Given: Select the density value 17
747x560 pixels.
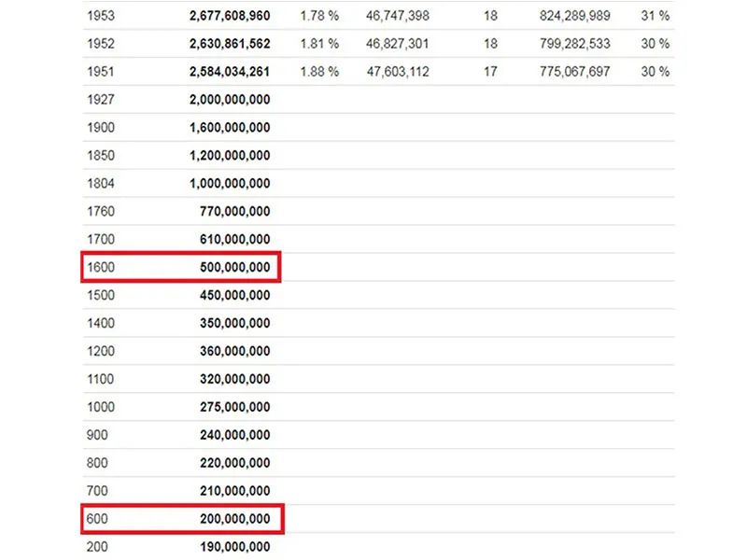Looking at the screenshot, I should (491, 72).
